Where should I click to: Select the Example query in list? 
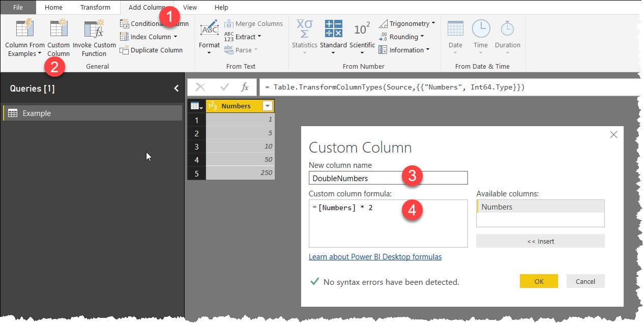coord(92,113)
